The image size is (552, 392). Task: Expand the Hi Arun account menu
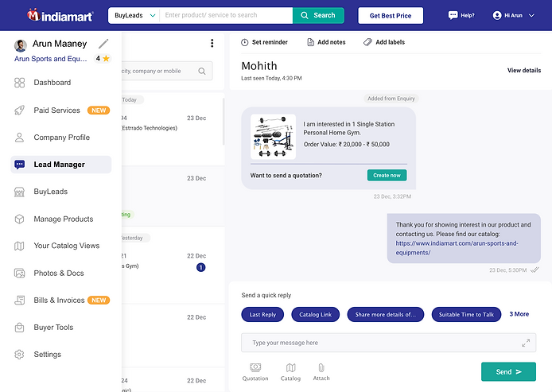click(514, 15)
